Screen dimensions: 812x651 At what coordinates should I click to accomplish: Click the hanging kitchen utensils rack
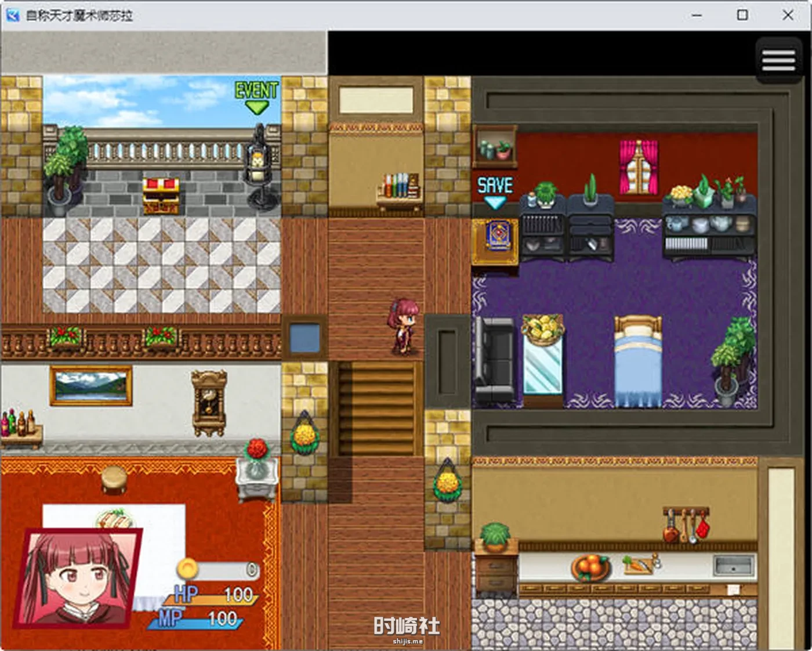point(686,524)
